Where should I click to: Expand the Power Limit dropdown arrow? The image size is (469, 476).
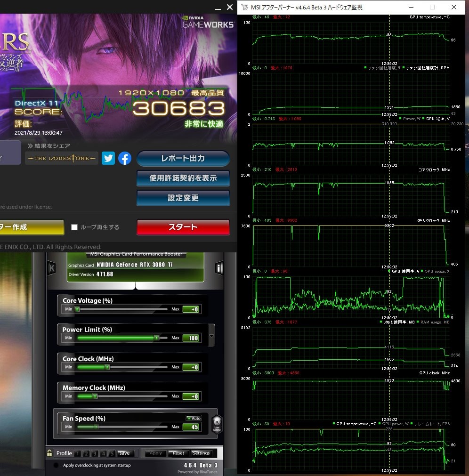[x=211, y=335]
